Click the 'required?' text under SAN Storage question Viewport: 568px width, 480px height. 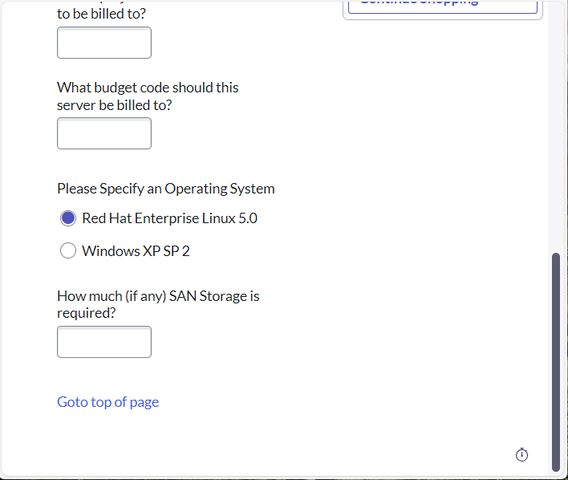(87, 313)
